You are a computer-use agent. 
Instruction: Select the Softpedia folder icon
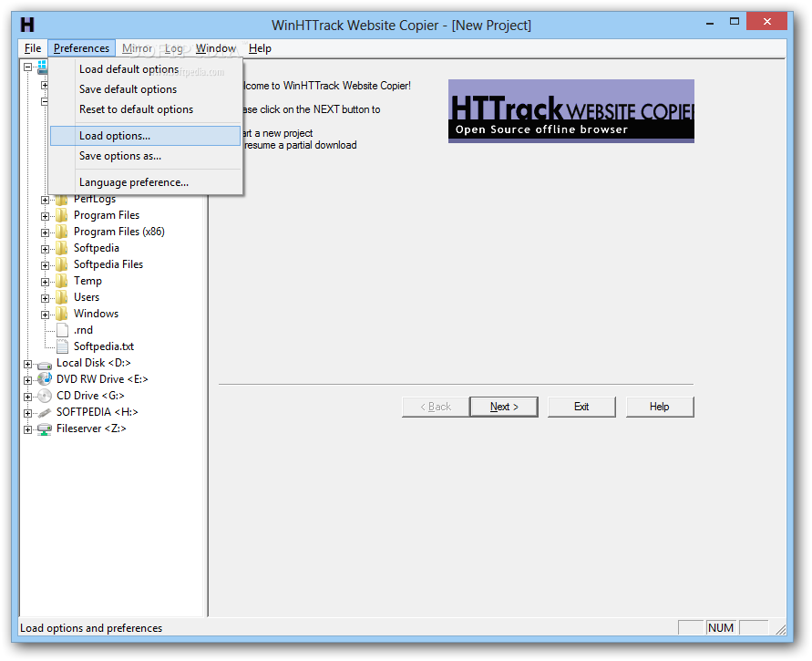point(62,248)
